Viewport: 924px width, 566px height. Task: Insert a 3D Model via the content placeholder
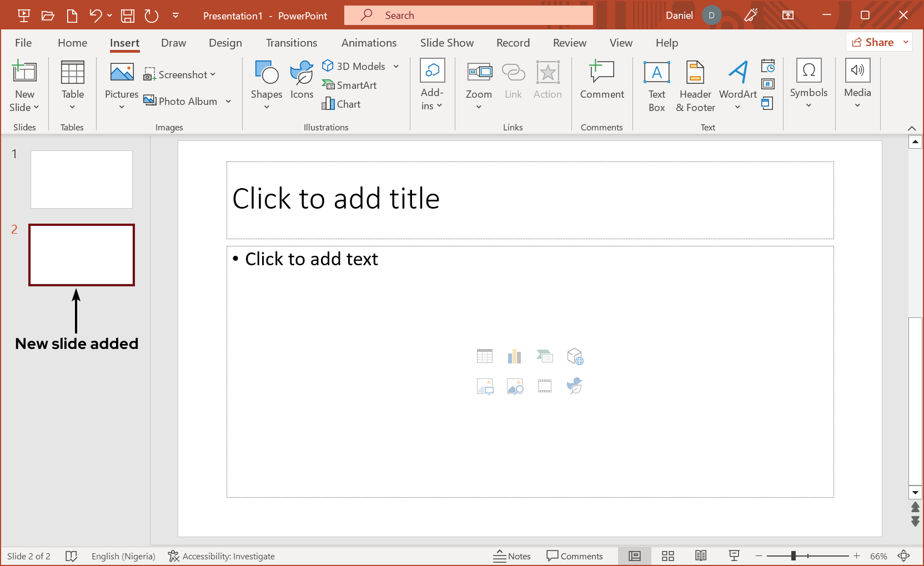tap(575, 356)
